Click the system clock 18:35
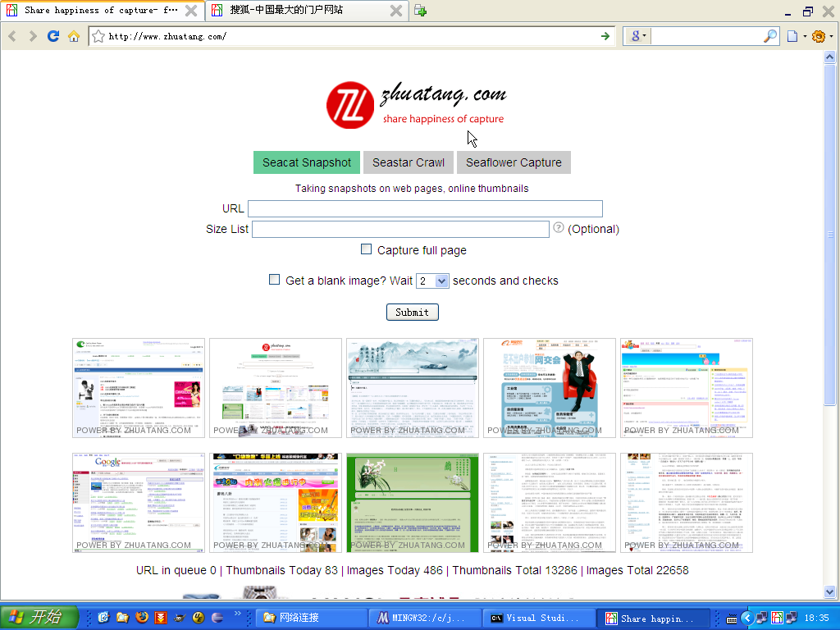The height and width of the screenshot is (630, 840). (816, 619)
